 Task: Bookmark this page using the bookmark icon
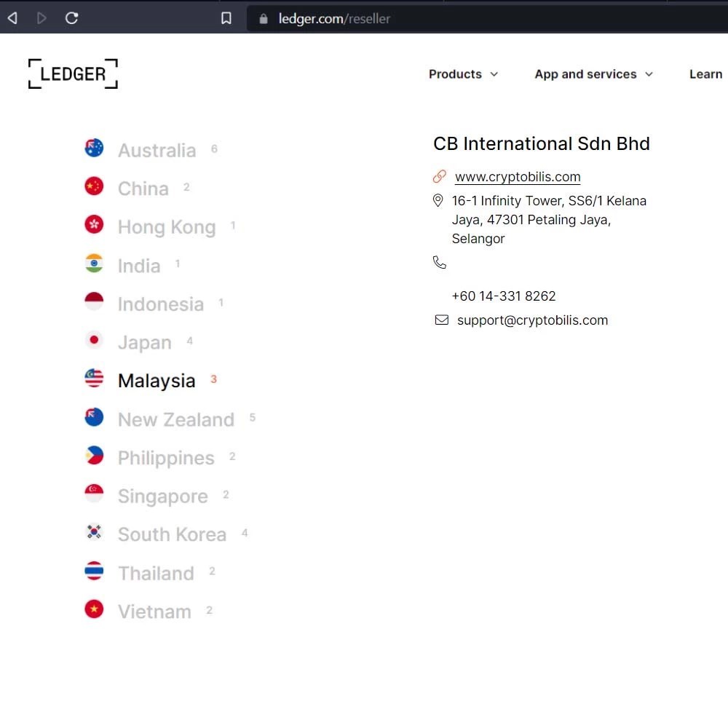click(226, 18)
